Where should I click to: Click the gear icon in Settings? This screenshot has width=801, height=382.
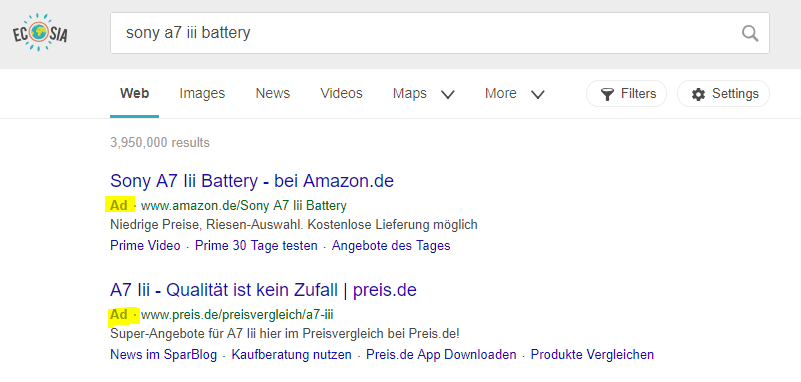(x=698, y=94)
